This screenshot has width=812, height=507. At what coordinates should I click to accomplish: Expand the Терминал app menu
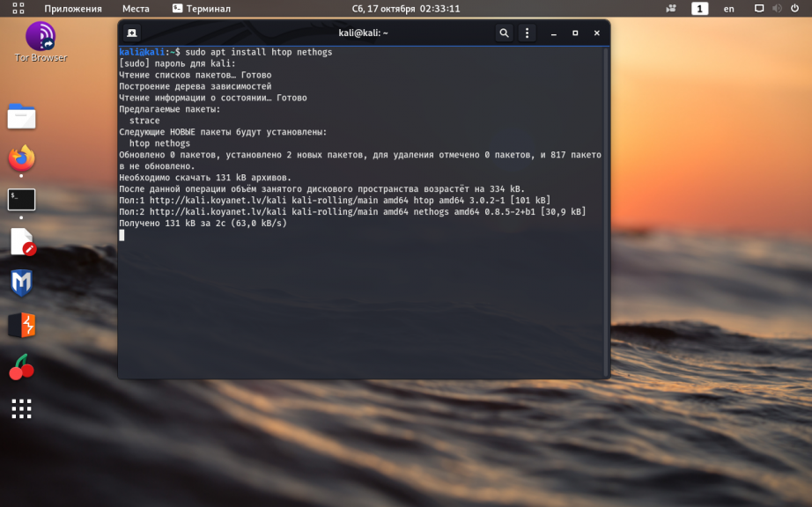[202, 9]
